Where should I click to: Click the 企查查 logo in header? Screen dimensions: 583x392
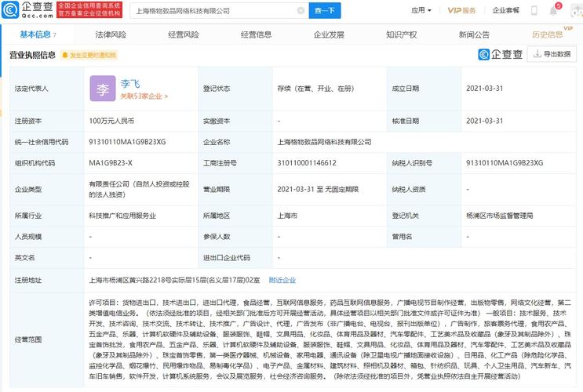coord(27,10)
